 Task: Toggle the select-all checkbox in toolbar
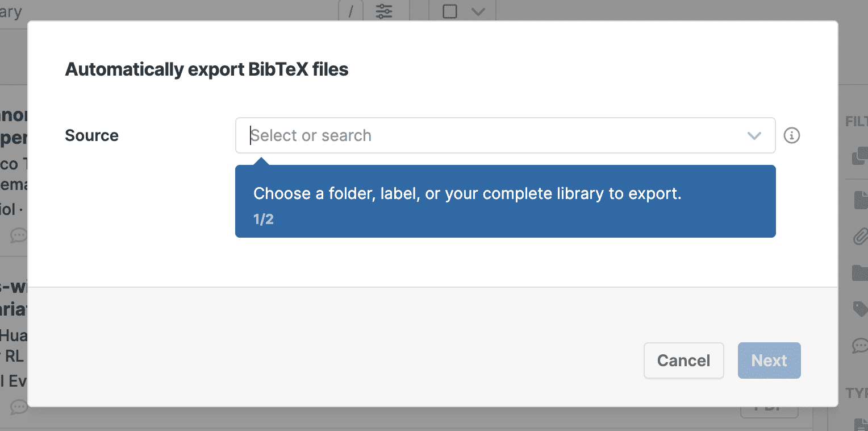pos(450,11)
